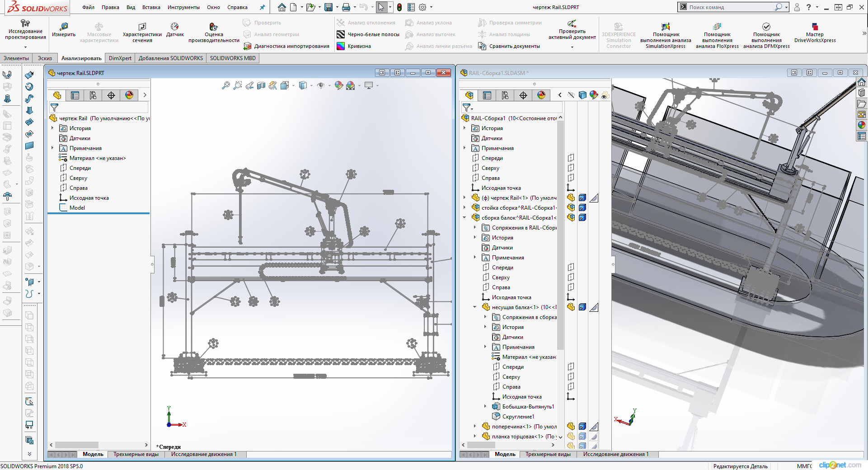868x470 pixels.
Task: Open Диагностика импортирования tool
Action: point(247,46)
